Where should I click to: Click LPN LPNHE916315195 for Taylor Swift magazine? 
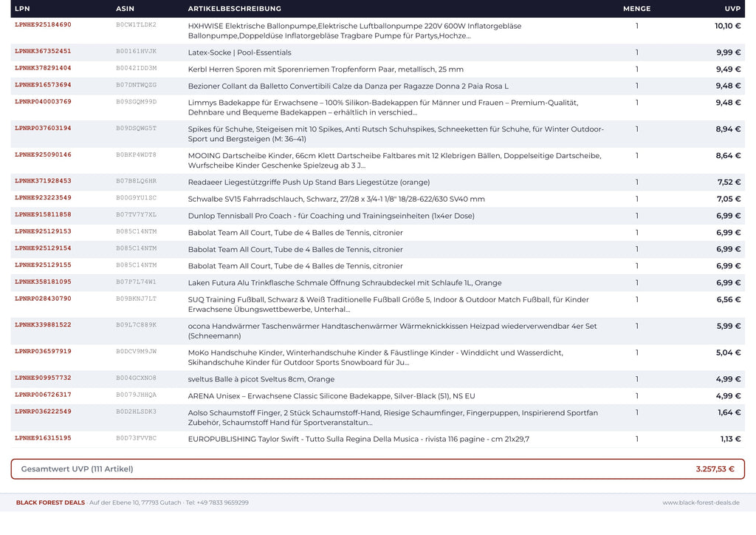click(x=43, y=438)
